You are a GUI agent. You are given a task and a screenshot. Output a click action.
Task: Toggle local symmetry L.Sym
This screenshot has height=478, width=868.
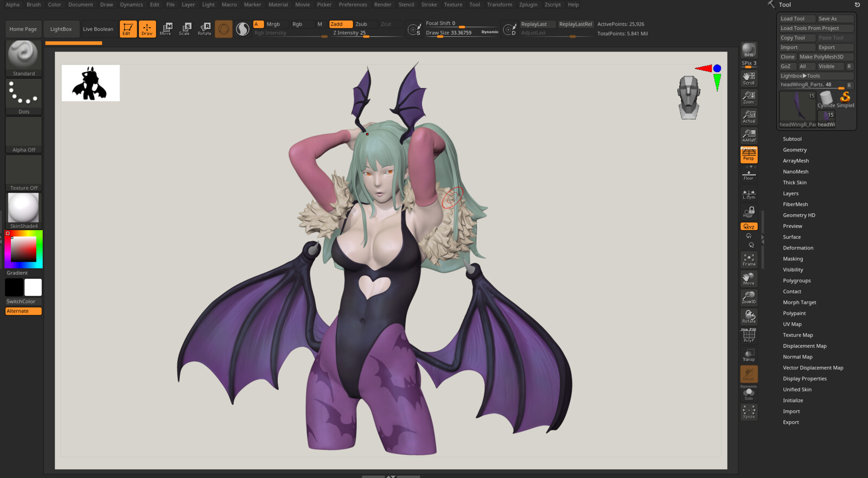click(749, 194)
